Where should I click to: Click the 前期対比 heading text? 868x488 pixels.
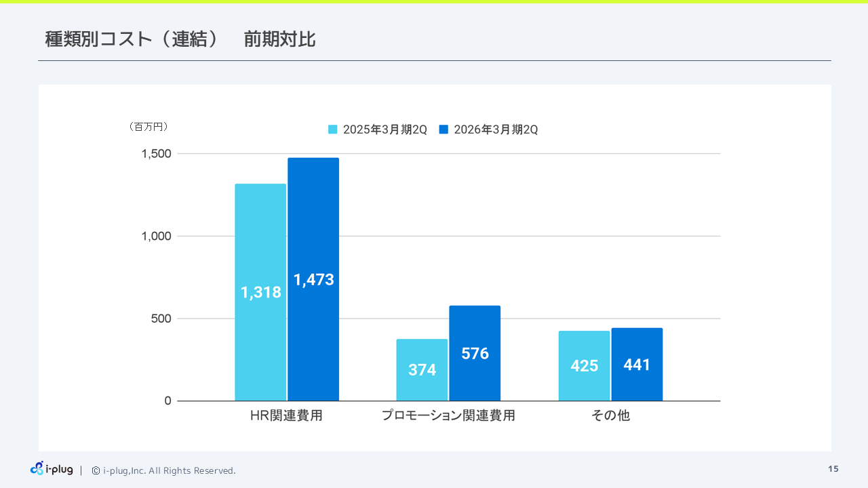(279, 39)
